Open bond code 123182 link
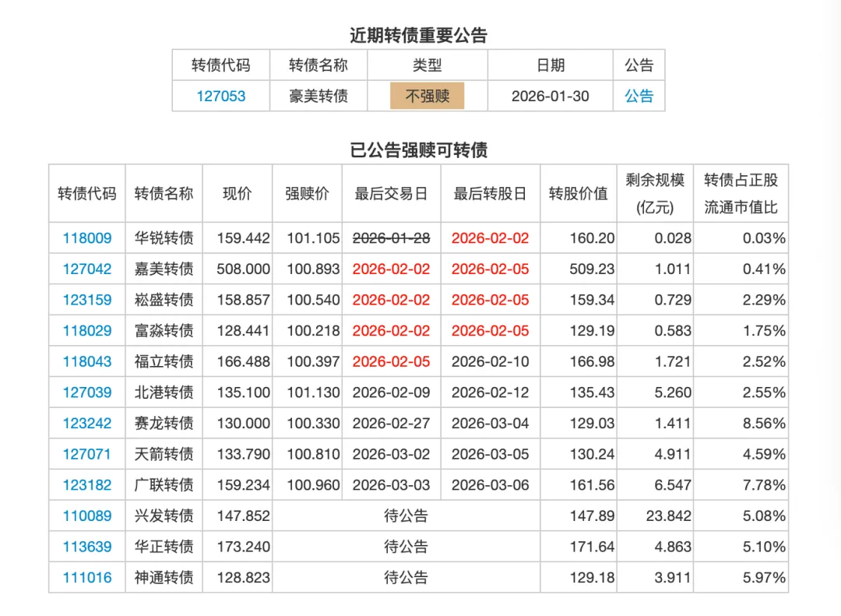Viewport: 841px width, 616px height. (x=87, y=484)
